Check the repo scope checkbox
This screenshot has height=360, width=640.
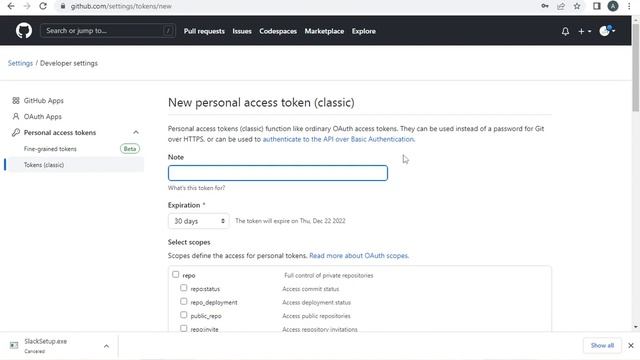(x=176, y=274)
